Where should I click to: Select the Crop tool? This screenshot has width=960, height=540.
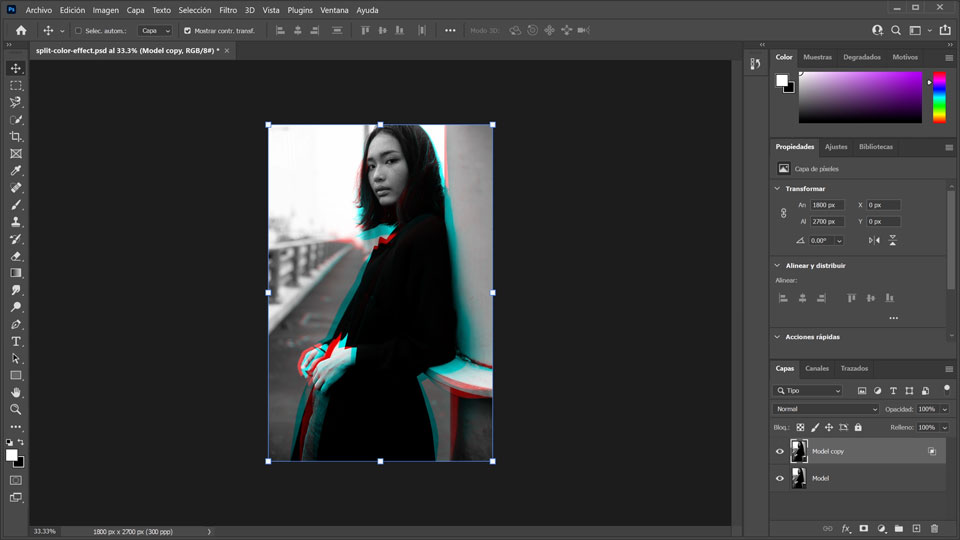(16, 136)
